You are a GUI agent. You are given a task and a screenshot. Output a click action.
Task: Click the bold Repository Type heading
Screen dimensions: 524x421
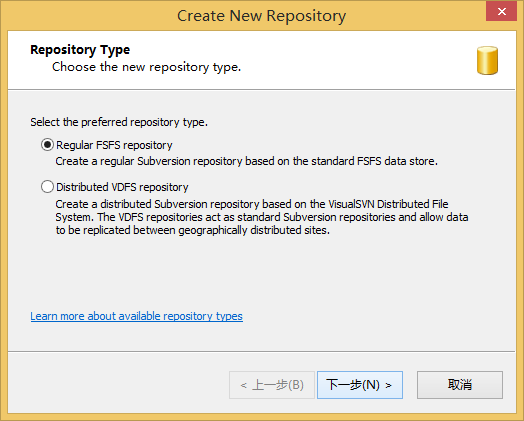pos(80,50)
